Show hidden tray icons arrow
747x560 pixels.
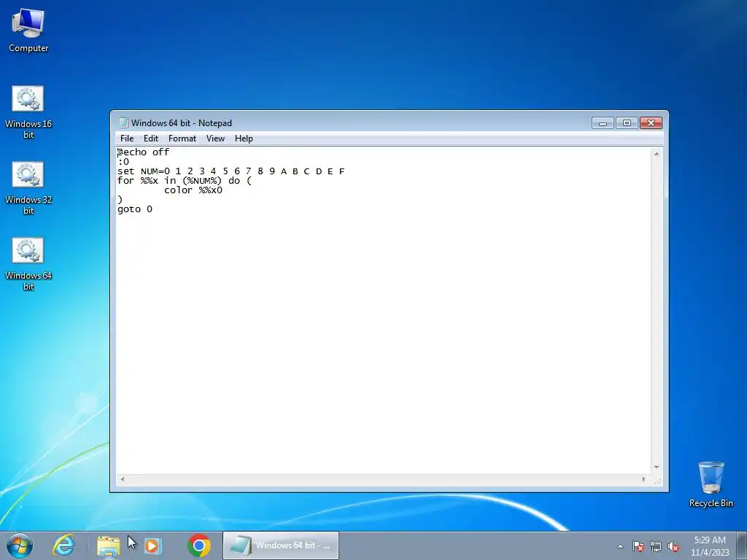coord(620,546)
